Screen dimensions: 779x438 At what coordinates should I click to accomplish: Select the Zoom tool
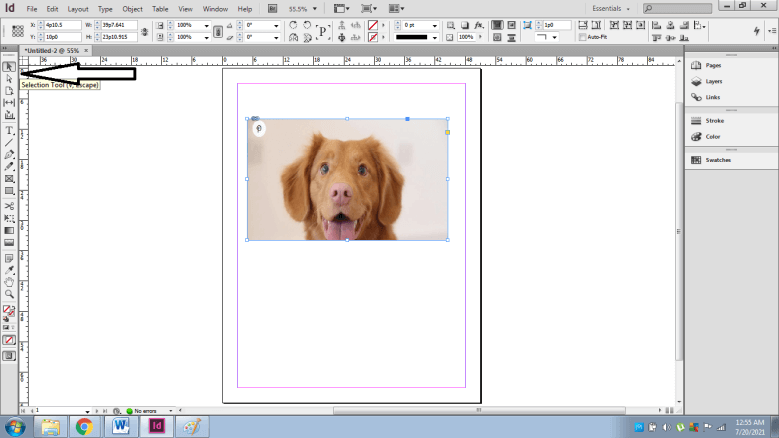[9, 294]
